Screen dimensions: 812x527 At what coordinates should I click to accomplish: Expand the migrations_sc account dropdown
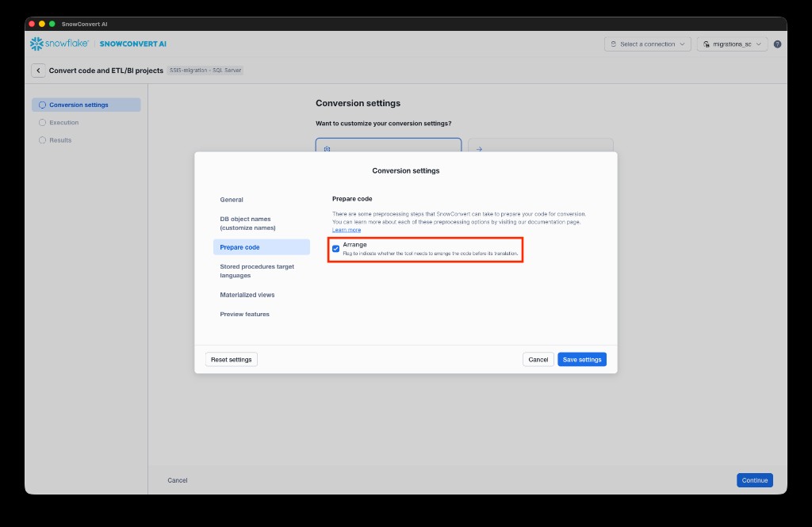[x=733, y=44]
